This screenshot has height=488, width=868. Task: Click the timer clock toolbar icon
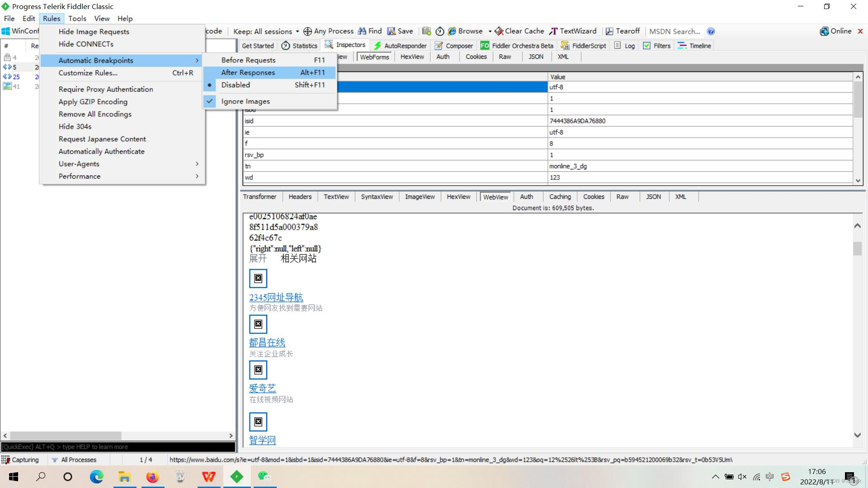(439, 31)
